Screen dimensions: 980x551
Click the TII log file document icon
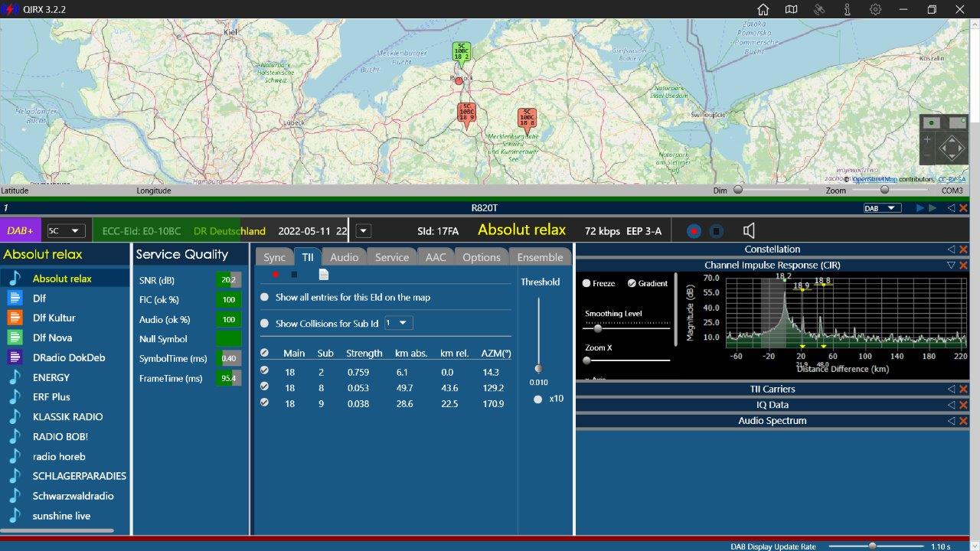(x=324, y=275)
